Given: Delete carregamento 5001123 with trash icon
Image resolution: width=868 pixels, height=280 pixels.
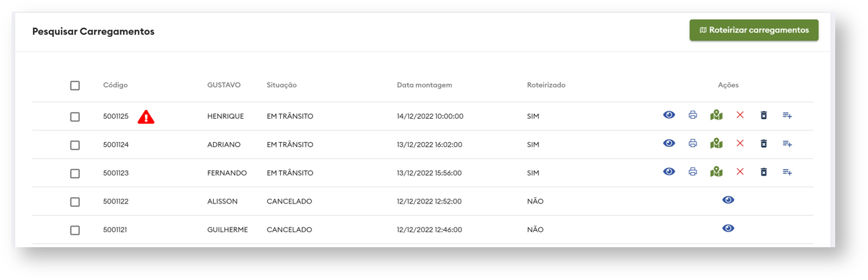Looking at the screenshot, I should tap(763, 172).
